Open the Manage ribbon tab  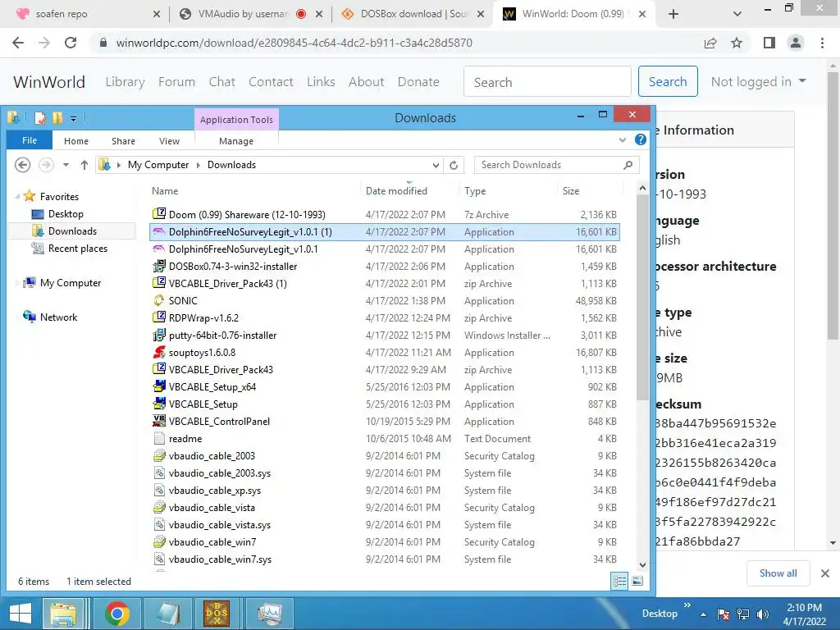(x=236, y=141)
